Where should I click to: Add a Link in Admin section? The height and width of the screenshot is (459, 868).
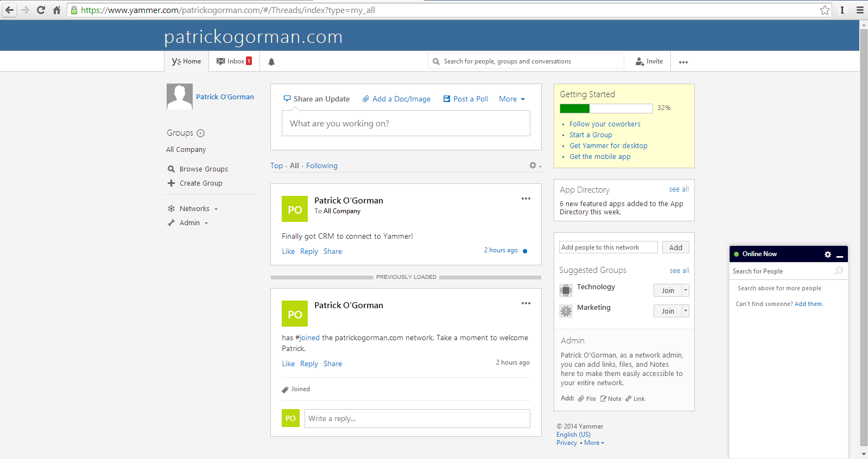click(x=635, y=399)
